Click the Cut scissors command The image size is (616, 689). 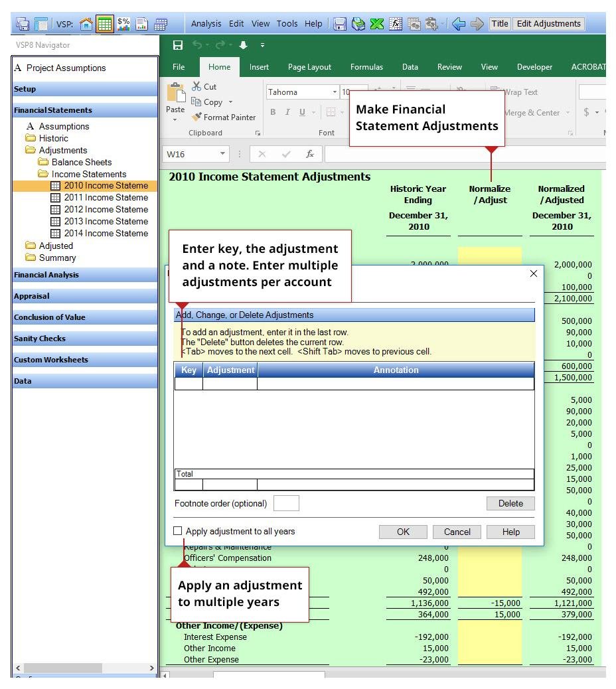click(204, 86)
